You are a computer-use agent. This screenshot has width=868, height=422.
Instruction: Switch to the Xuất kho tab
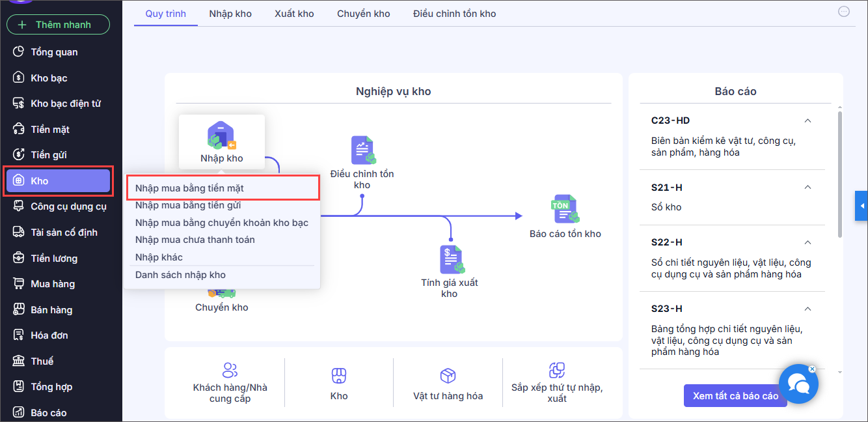[294, 14]
